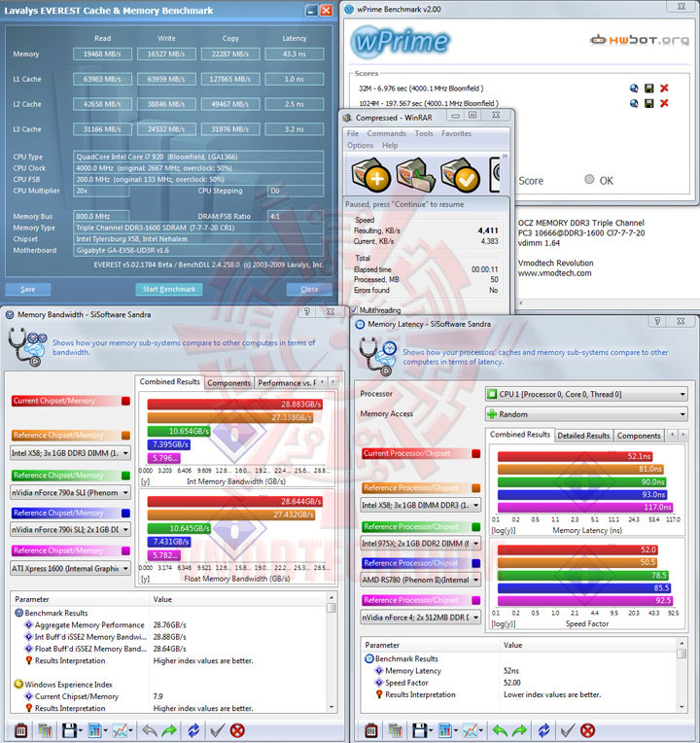The height and width of the screenshot is (743, 700).
Task: Open the AMD RS780 Phenom II reference dropdown
Action: tap(421, 580)
